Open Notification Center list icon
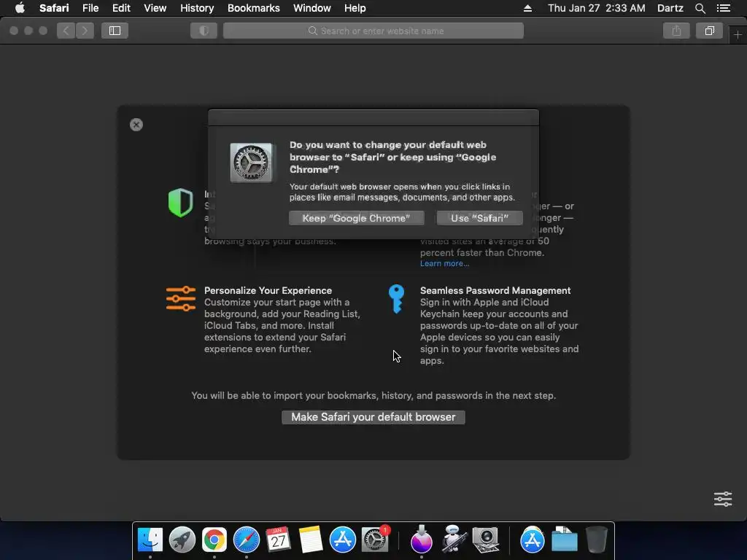Viewport: 747px width, 560px height. click(x=723, y=8)
